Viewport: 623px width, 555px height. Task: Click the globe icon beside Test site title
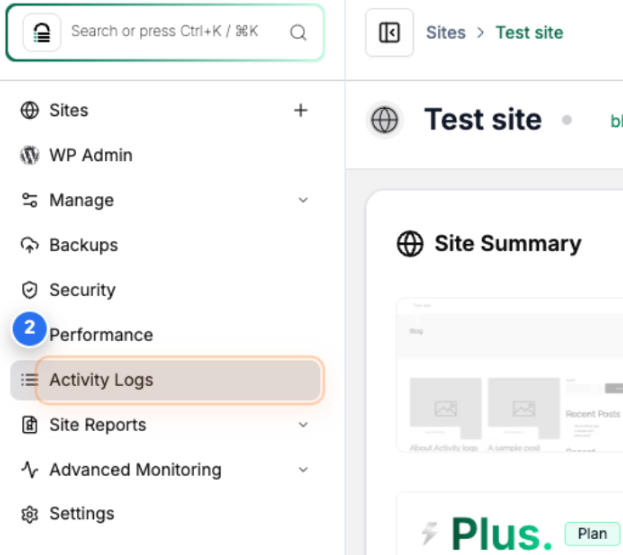[x=384, y=120]
